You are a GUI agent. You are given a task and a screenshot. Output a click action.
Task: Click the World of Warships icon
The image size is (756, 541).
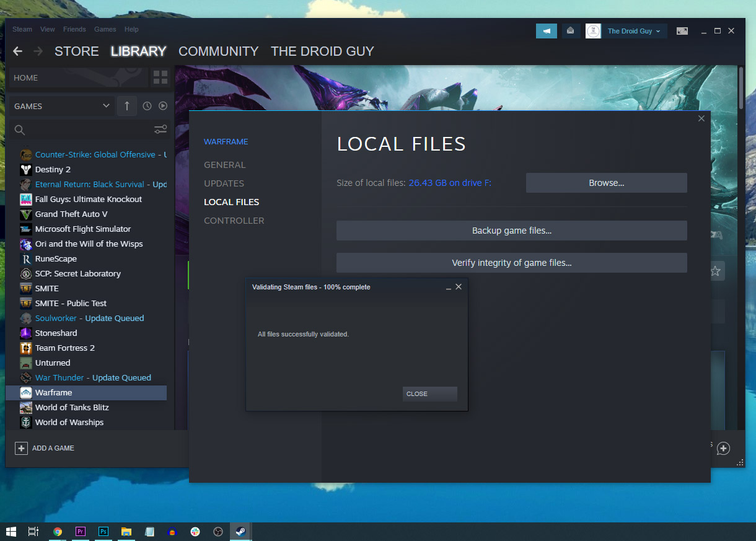[26, 422]
